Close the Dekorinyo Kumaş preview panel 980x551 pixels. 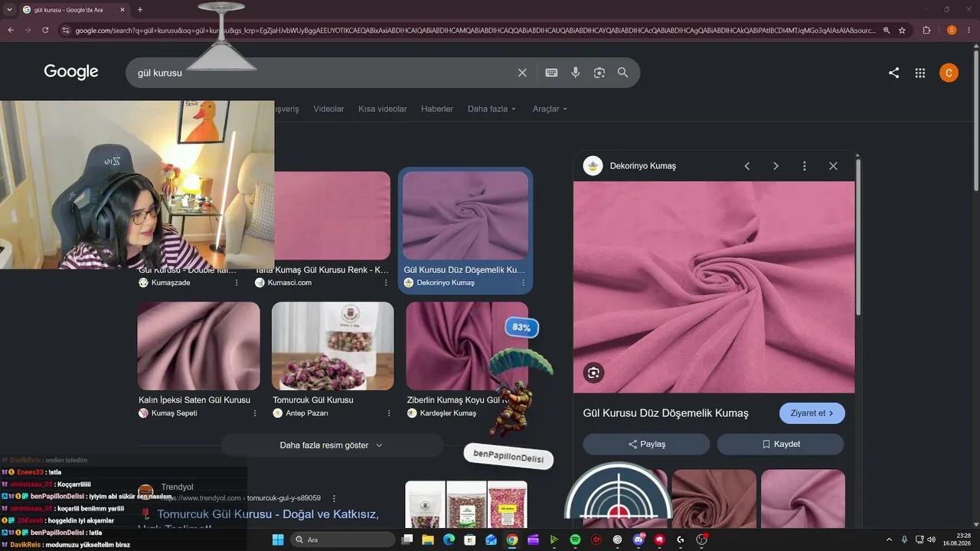833,166
